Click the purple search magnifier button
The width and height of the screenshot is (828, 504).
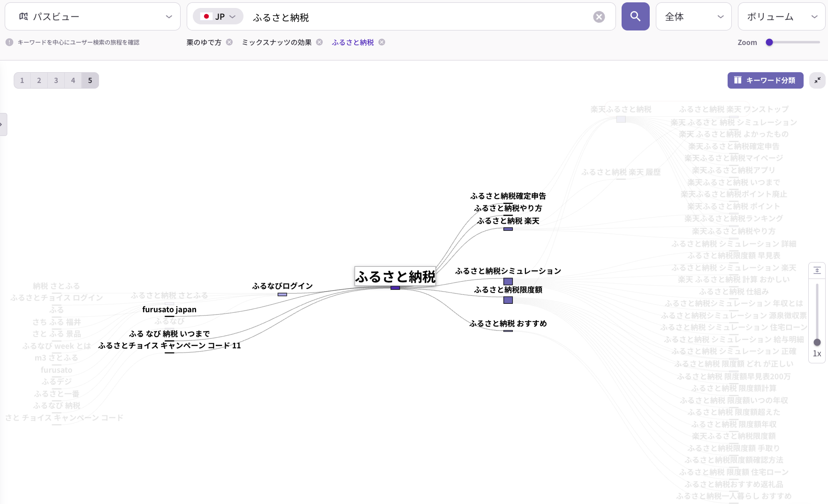(635, 16)
